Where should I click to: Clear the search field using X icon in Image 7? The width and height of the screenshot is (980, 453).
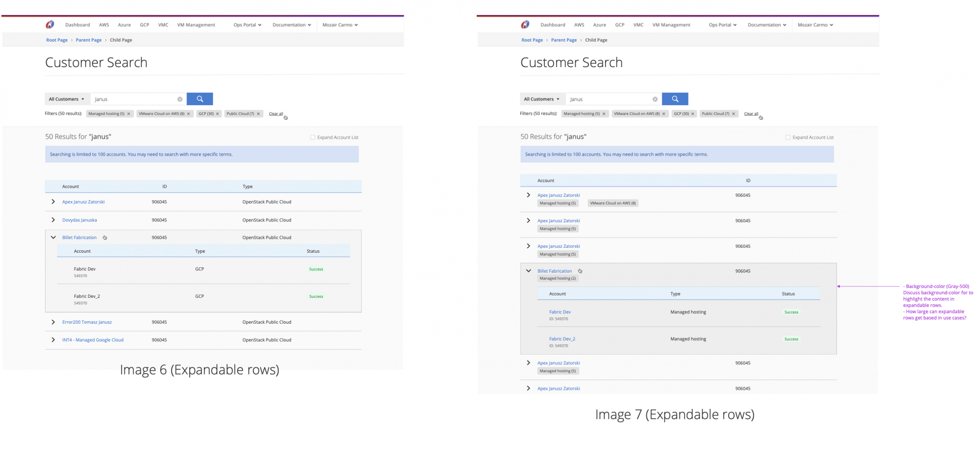[x=655, y=99]
